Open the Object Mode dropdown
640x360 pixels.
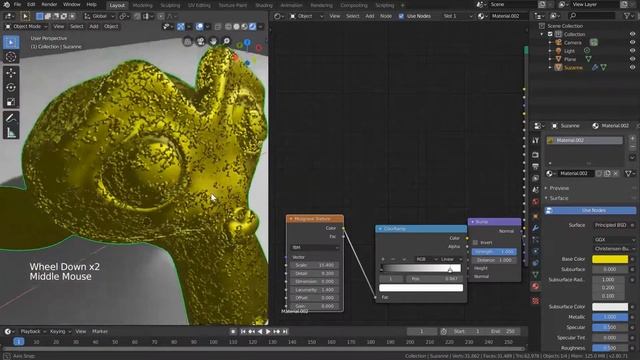pyautogui.click(x=27, y=27)
